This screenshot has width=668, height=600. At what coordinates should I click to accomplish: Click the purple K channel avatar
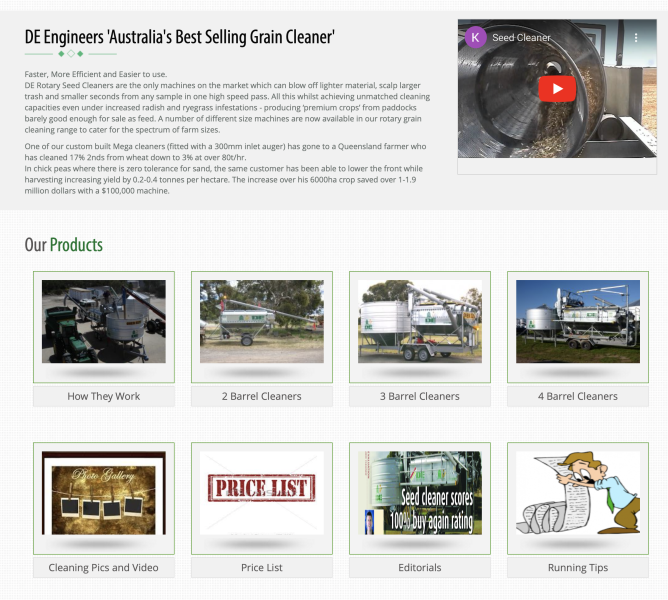click(476, 38)
